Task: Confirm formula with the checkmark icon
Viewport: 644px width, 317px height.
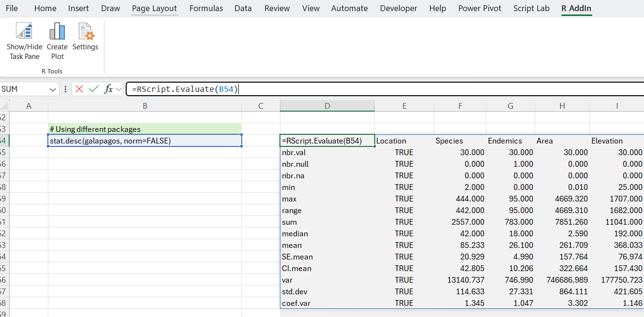Action: point(94,89)
